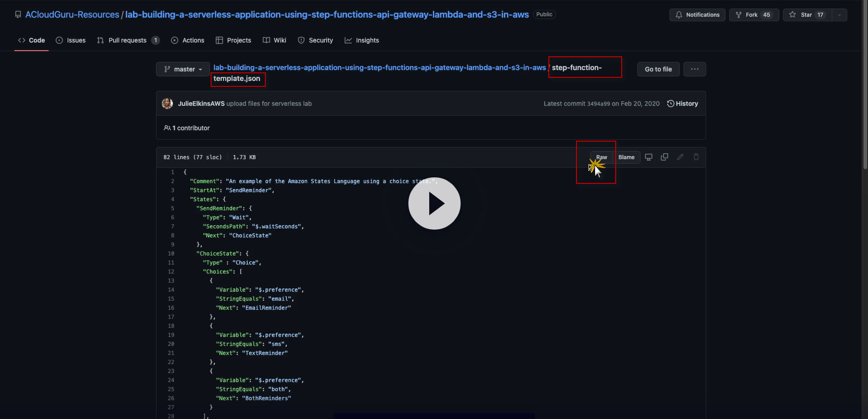868x419 pixels.
Task: Play the video overlay
Action: click(434, 203)
